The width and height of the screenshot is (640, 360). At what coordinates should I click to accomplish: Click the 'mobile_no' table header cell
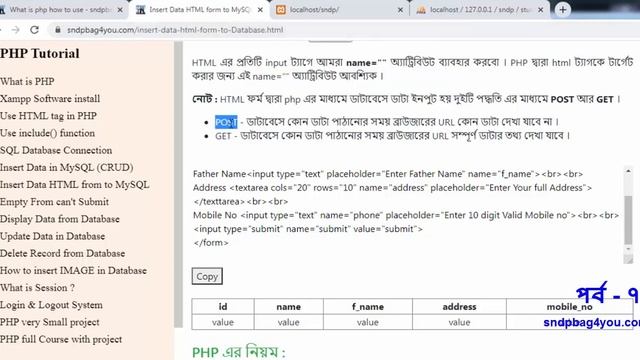tap(569, 307)
